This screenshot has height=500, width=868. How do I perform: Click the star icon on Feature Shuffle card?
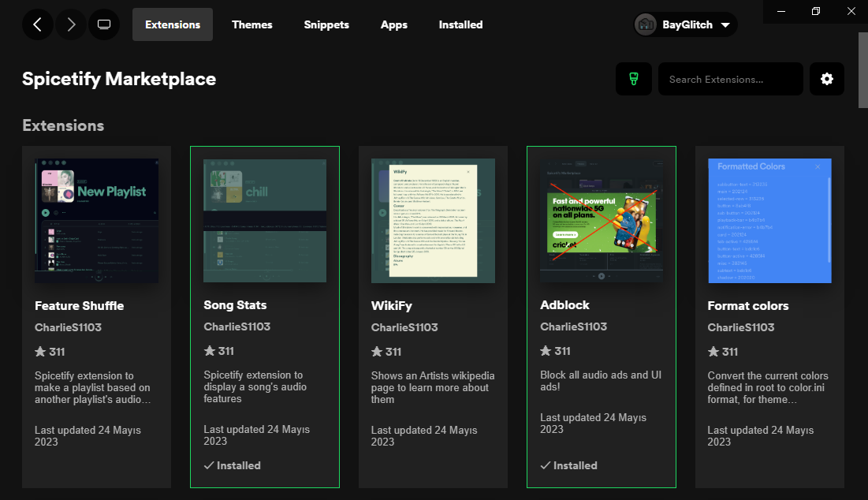click(40, 352)
